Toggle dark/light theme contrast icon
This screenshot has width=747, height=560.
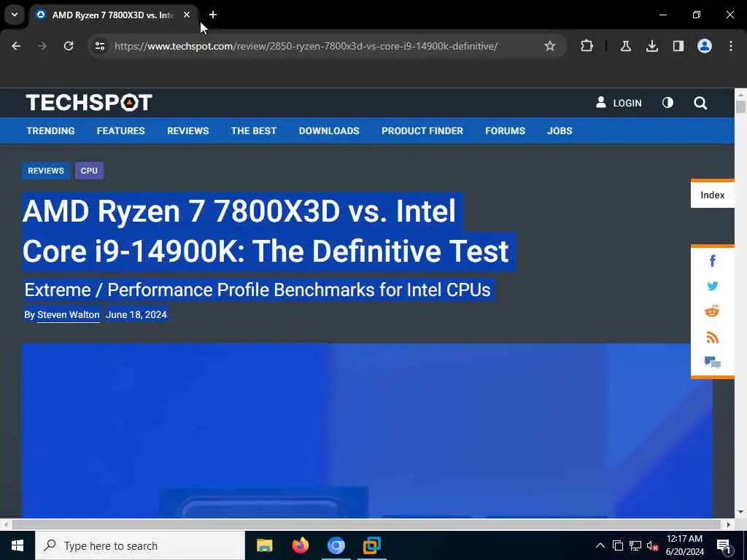[667, 103]
